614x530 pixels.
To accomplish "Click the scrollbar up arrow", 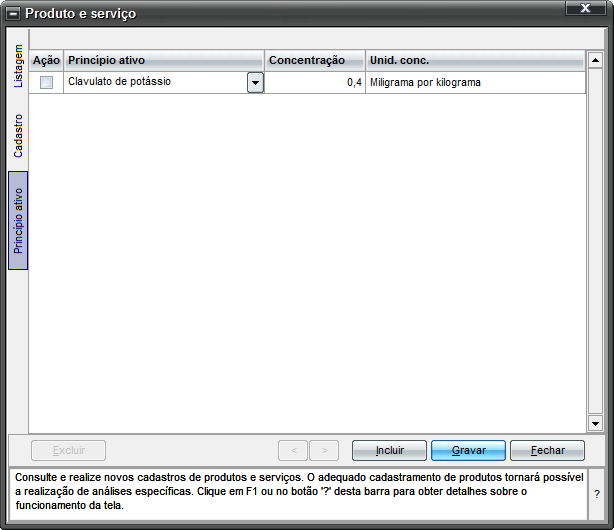I will pyautogui.click(x=595, y=60).
